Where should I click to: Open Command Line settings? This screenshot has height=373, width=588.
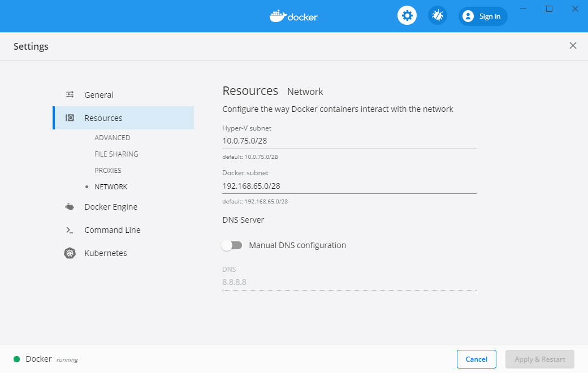click(123, 230)
